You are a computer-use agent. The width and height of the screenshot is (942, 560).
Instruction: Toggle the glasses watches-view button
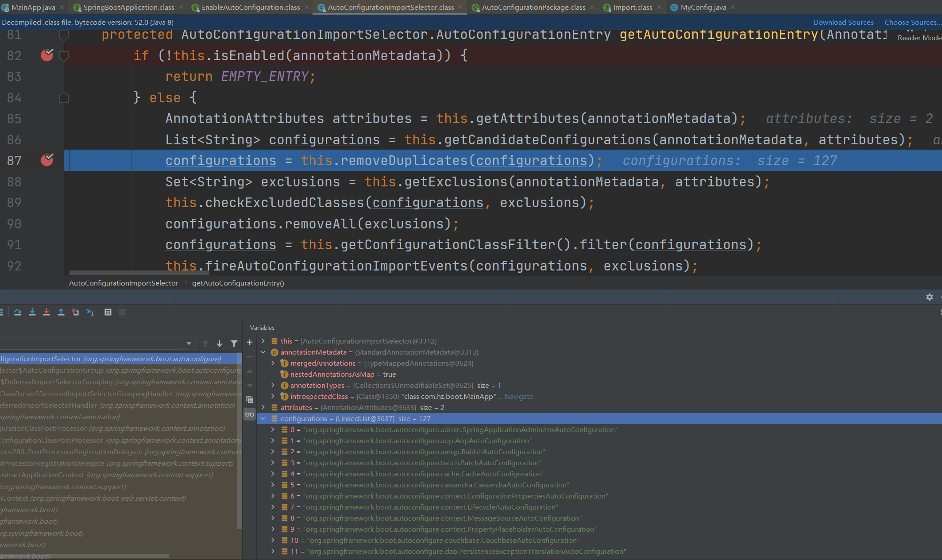point(250,415)
